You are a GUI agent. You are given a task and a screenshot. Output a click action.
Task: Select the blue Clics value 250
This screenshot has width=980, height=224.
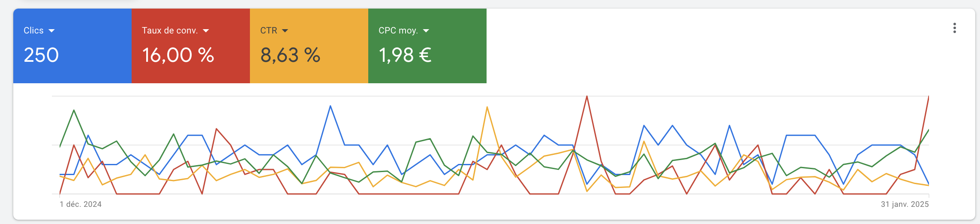[41, 55]
